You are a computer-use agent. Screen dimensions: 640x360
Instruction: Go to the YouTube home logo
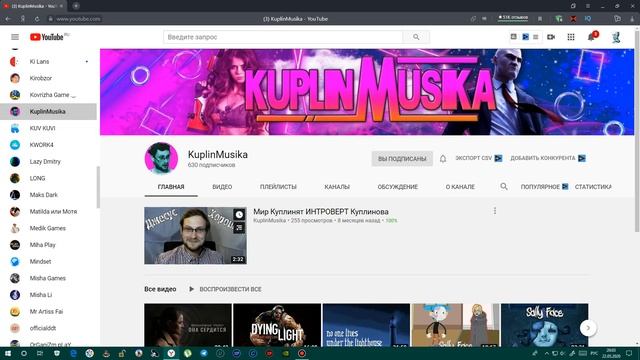coord(47,37)
